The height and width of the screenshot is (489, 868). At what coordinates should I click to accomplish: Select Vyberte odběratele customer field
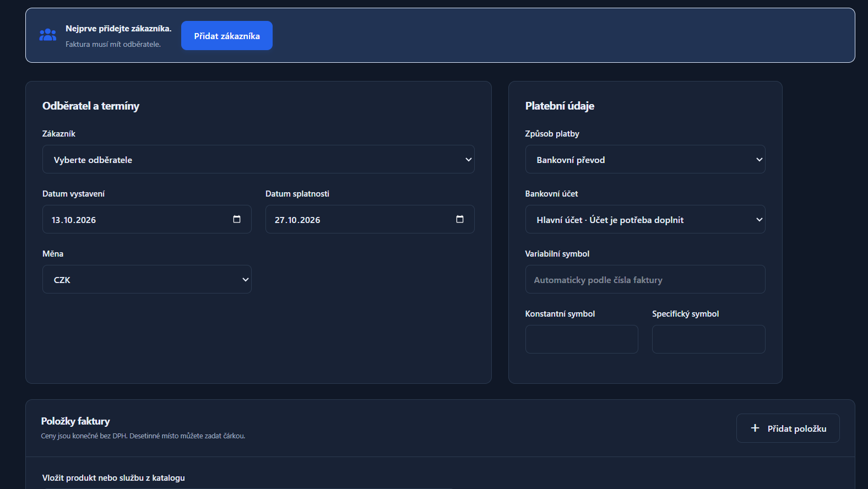click(x=258, y=159)
